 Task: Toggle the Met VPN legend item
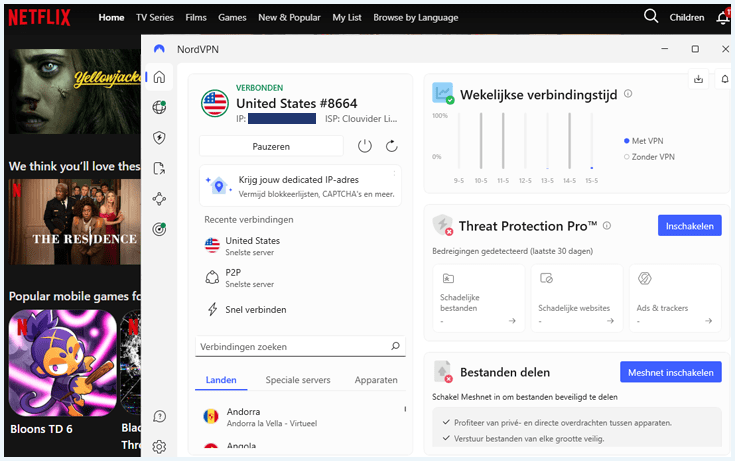point(644,141)
